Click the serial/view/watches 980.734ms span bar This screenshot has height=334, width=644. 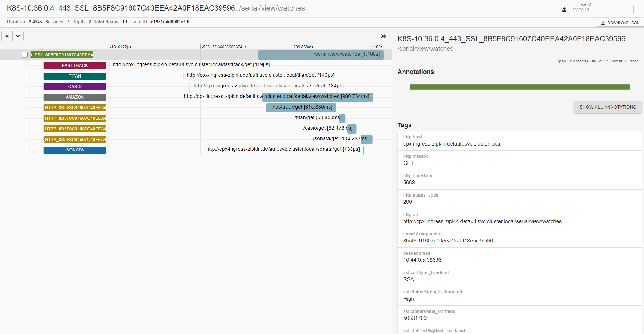pos(317,97)
